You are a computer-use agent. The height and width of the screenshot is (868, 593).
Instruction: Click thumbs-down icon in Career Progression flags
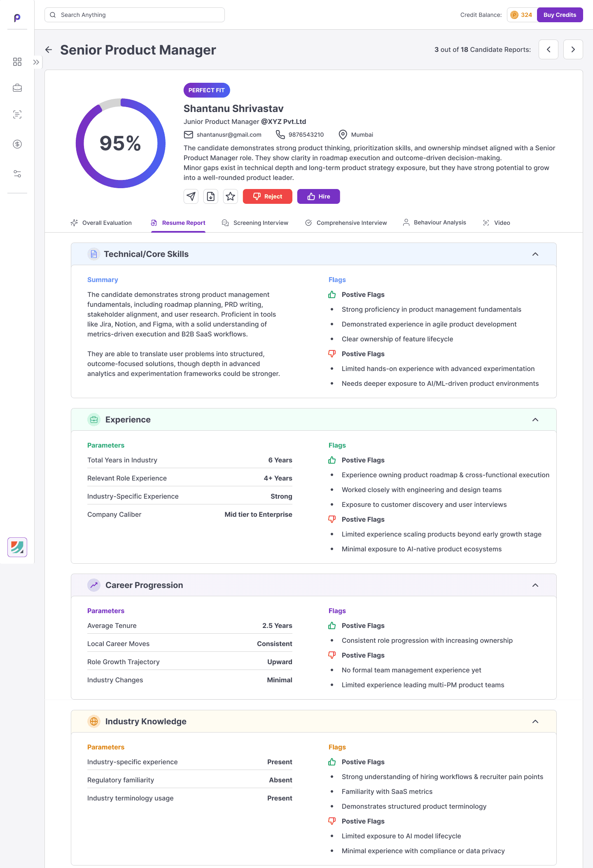pyautogui.click(x=332, y=655)
